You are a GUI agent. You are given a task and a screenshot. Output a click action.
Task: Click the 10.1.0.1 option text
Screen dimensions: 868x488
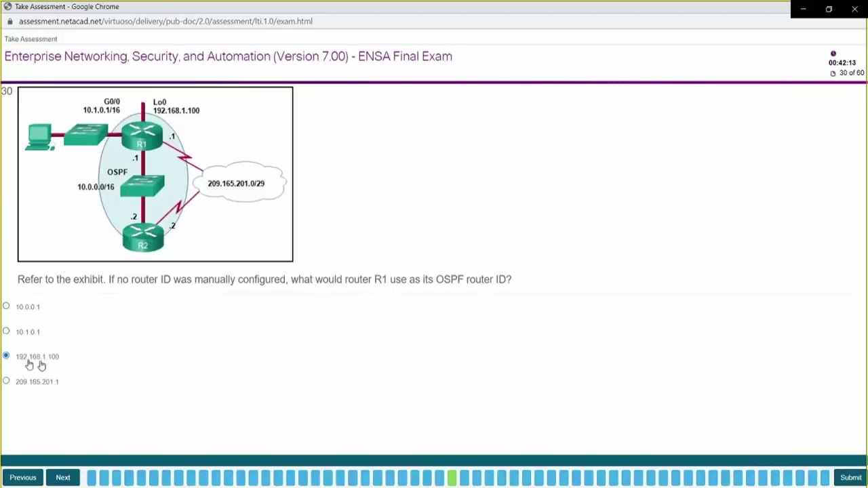(x=28, y=332)
